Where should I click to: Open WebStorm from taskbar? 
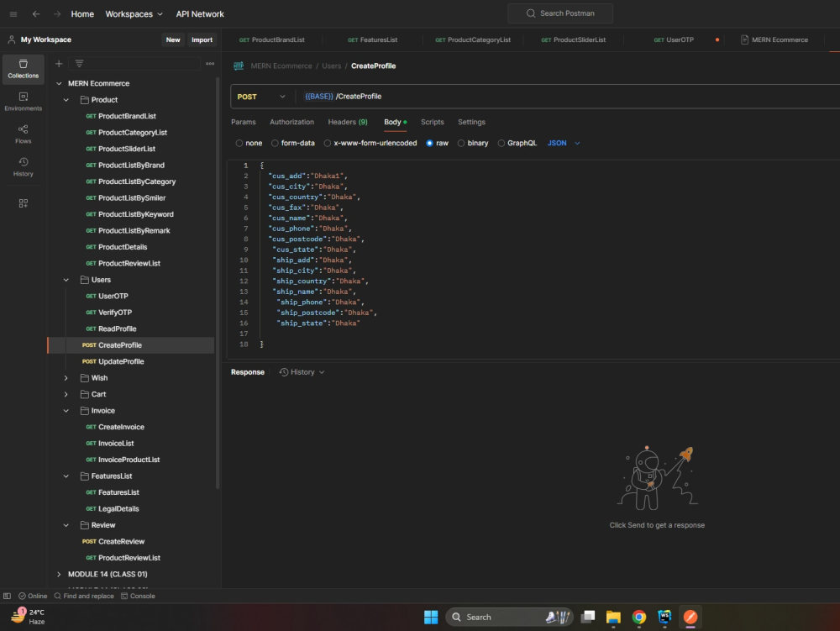click(664, 617)
